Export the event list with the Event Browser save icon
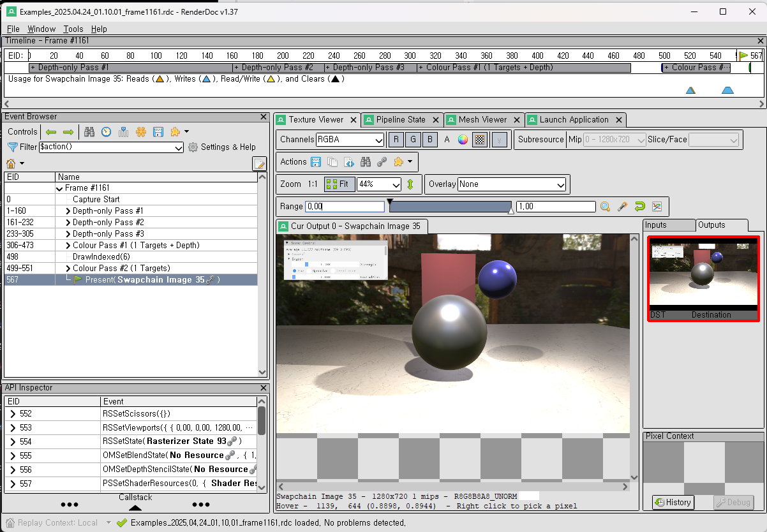The width and height of the screenshot is (767, 532). click(x=158, y=132)
